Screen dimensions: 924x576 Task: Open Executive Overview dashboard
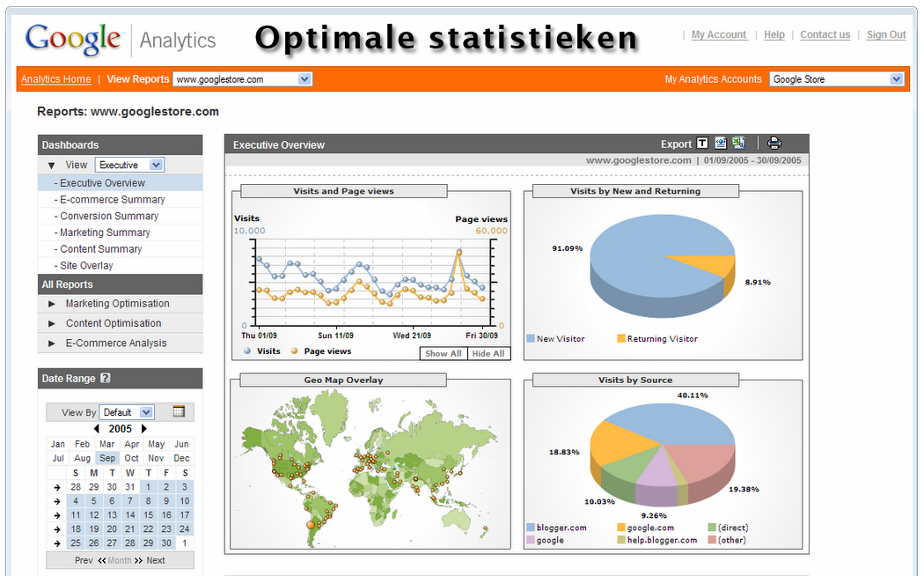[x=121, y=183]
